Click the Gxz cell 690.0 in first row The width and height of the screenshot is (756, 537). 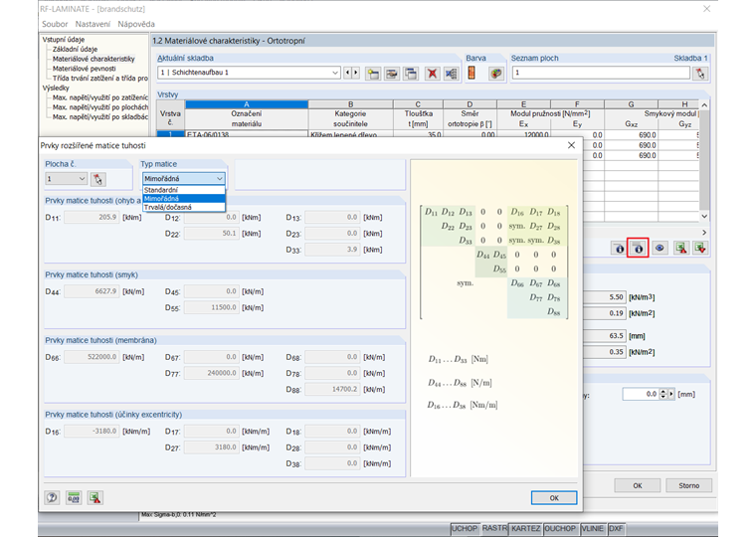coord(631,135)
